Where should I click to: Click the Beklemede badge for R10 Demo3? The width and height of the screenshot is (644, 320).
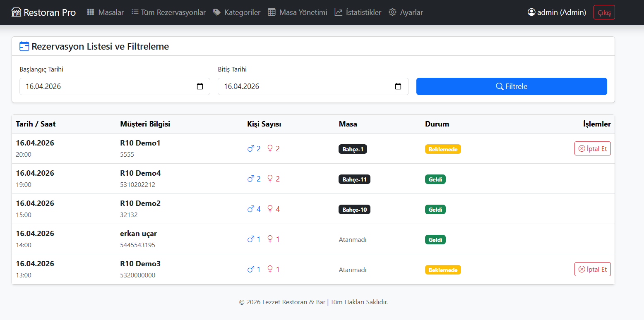pos(443,270)
